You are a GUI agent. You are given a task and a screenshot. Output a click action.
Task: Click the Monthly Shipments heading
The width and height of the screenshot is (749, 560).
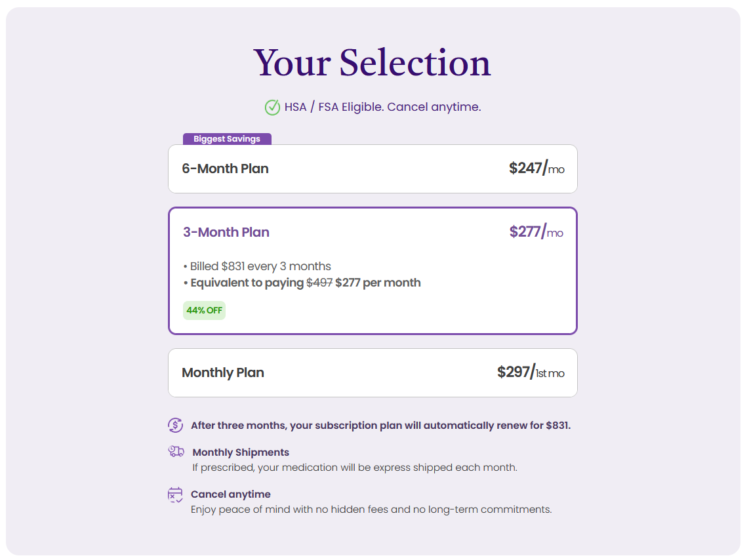(241, 452)
